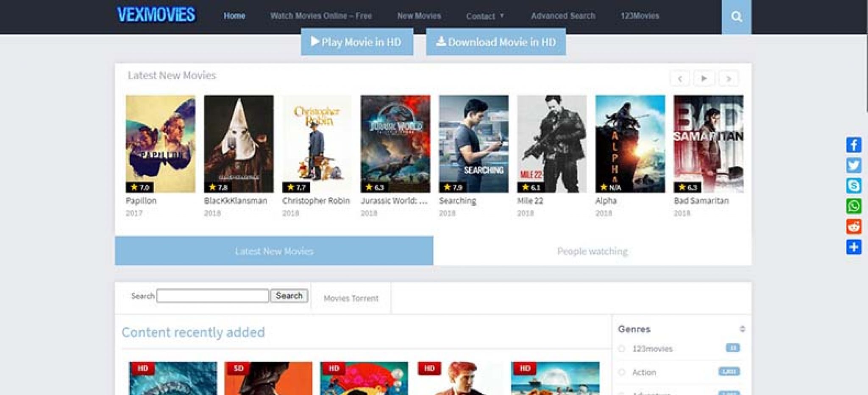Click the Searching title link
868x395 pixels.
(x=457, y=201)
